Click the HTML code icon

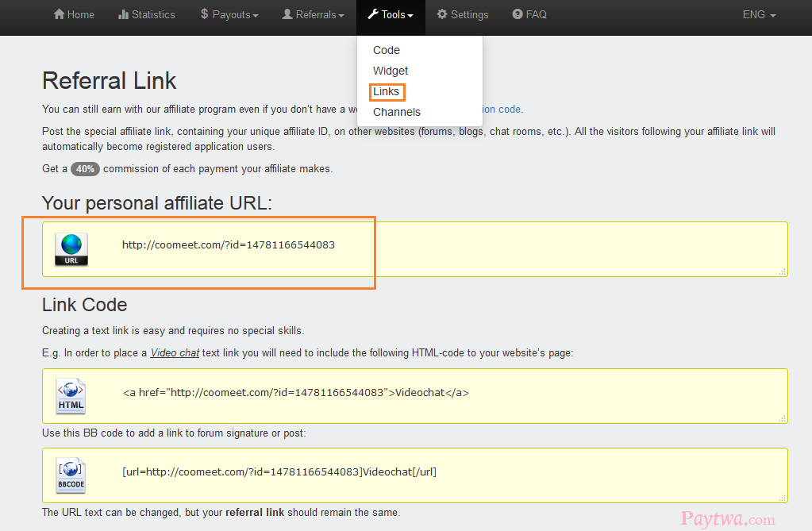[x=71, y=395]
